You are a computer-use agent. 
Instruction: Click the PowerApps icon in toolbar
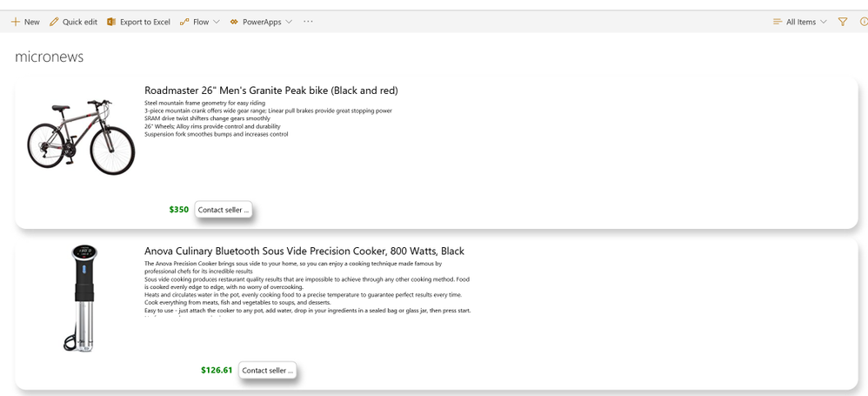[234, 22]
